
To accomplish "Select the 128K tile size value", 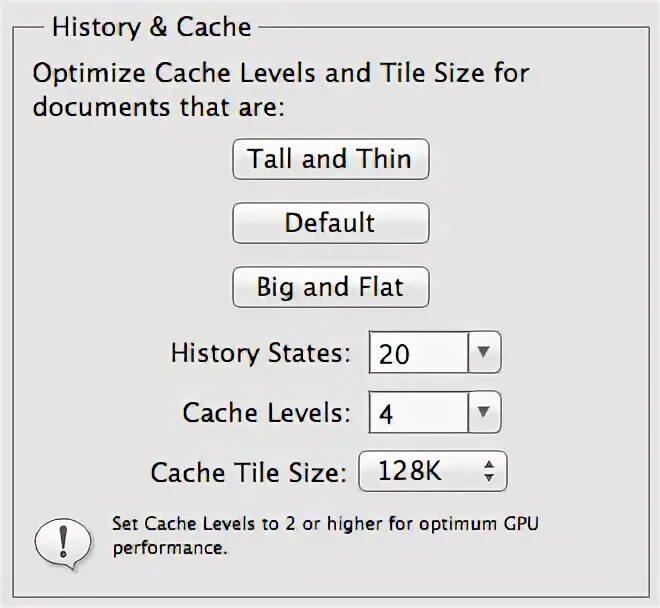I will click(410, 471).
